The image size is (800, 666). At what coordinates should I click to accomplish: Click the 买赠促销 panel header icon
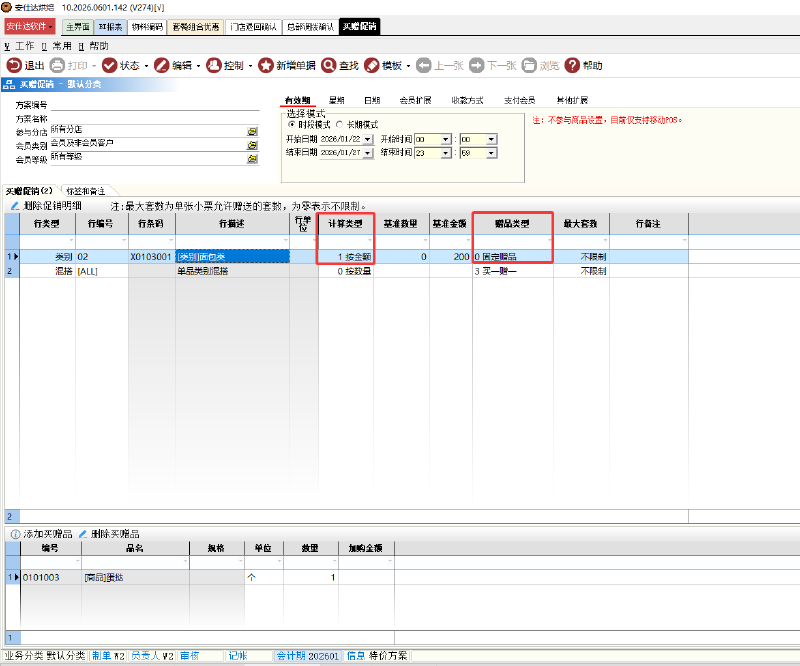9,84
